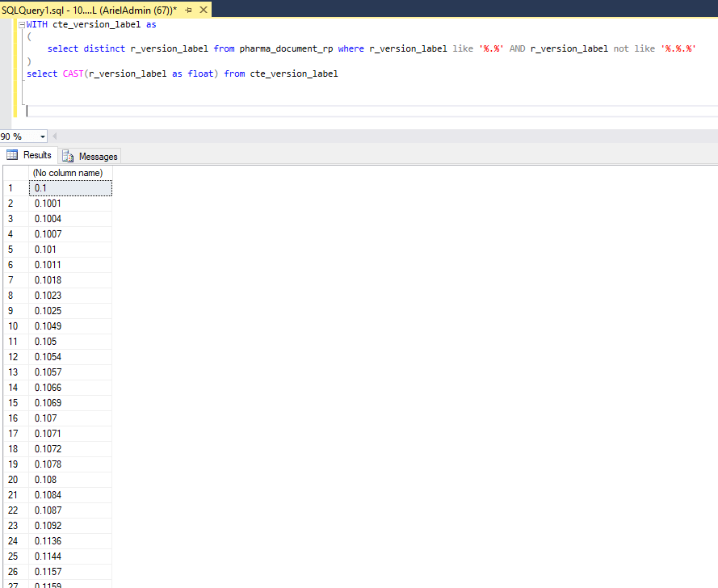
Task: Click pharma_document_rp table name in query
Action: click(x=286, y=49)
